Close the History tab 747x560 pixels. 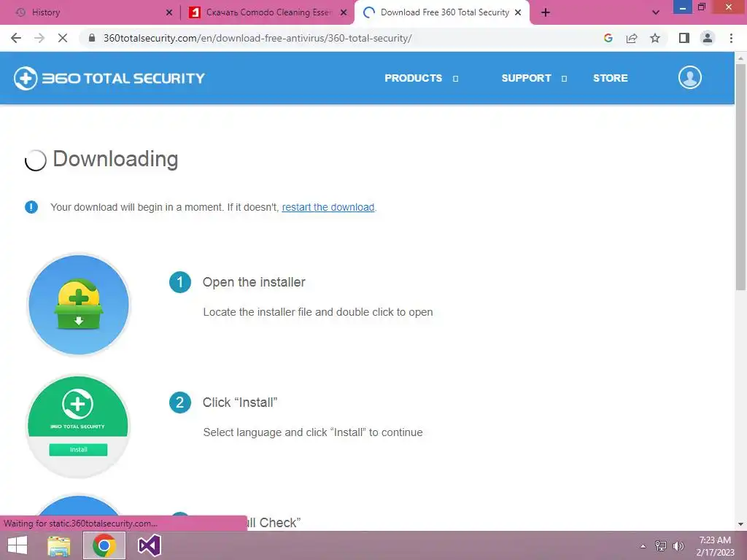tap(169, 12)
